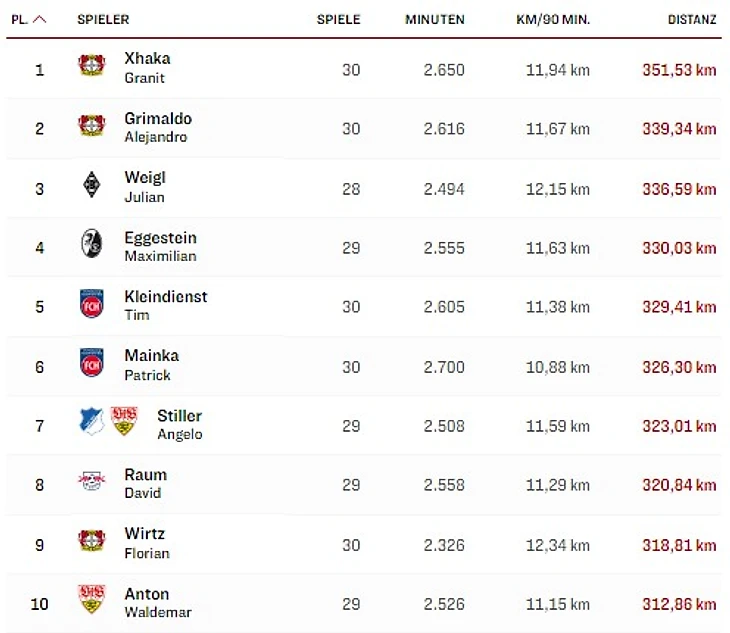Sort table by MINUTEN column

[x=434, y=19]
